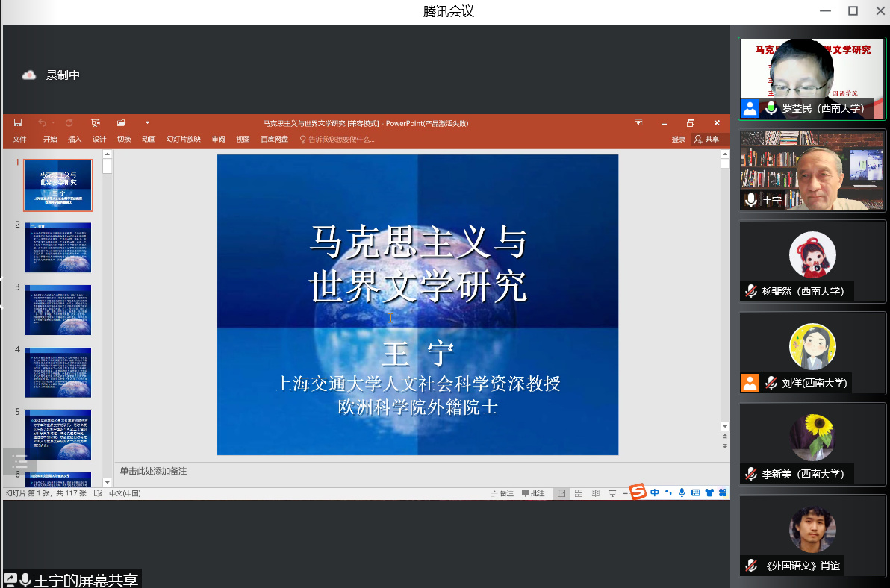Screen dimensions: 890x588
Task: Toggle Sogou Chinese/English 中 mode
Action: tap(655, 492)
